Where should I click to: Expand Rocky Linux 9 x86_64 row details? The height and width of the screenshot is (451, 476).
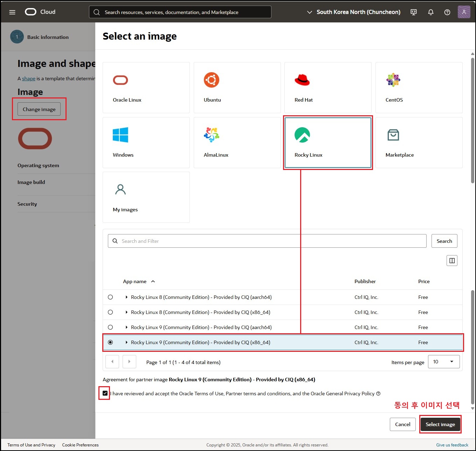[x=126, y=342]
